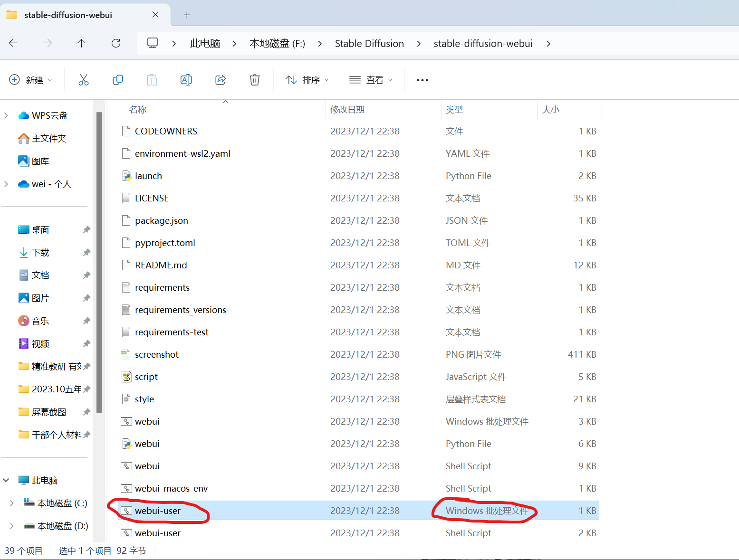Expand the WPS云盘 tree node

click(6, 115)
